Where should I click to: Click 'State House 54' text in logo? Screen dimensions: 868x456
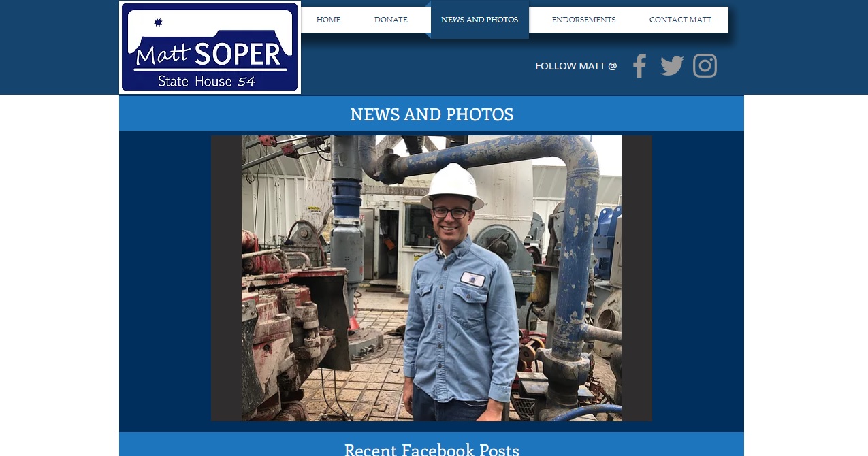pos(206,82)
